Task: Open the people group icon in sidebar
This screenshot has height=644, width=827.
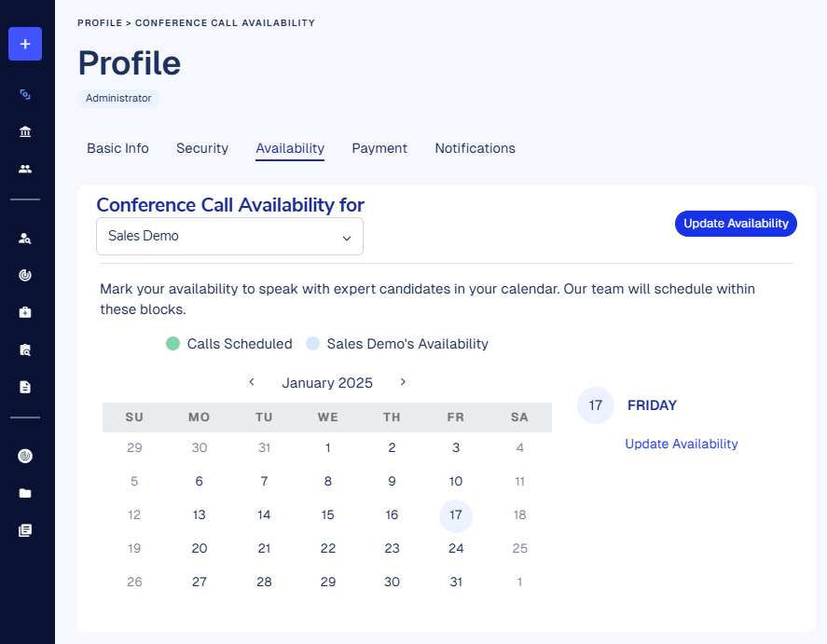Action: (25, 169)
